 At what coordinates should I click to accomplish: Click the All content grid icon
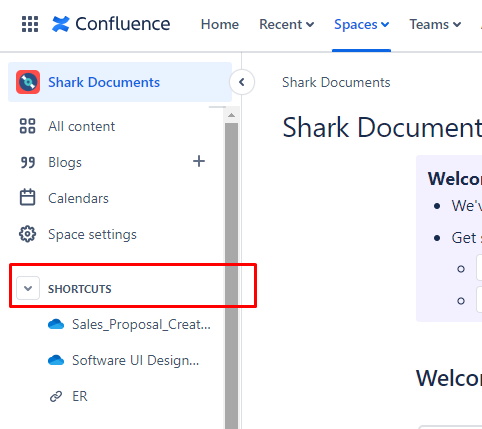click(x=27, y=126)
